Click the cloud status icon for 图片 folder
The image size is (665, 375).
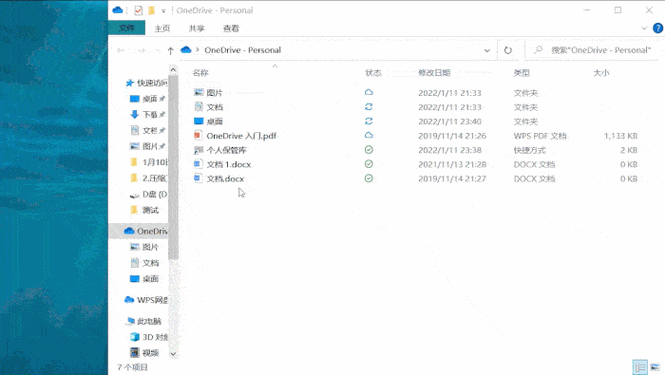click(369, 92)
